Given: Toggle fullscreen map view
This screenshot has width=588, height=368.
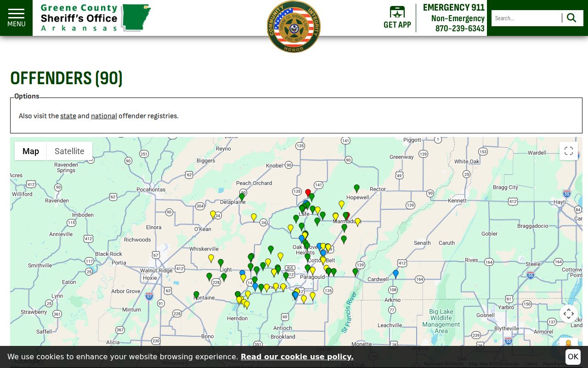Looking at the screenshot, I should tap(569, 151).
